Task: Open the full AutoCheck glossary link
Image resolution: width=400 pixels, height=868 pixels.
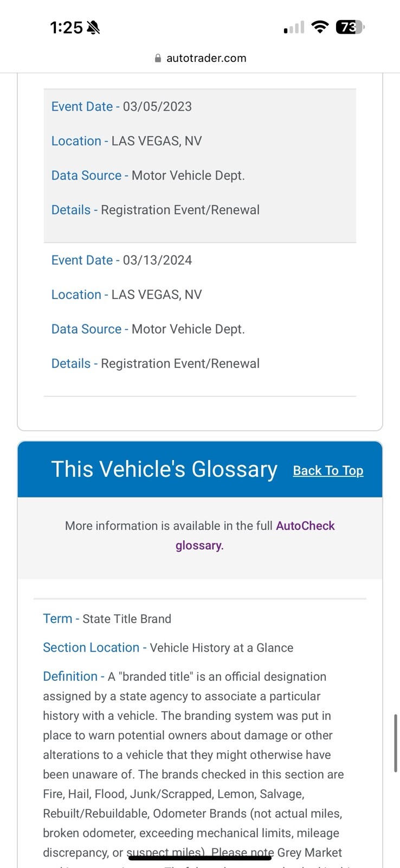Action: pyautogui.click(x=305, y=526)
